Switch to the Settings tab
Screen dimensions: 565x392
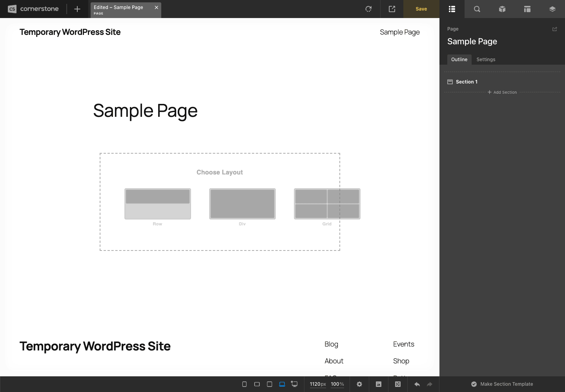tap(486, 60)
